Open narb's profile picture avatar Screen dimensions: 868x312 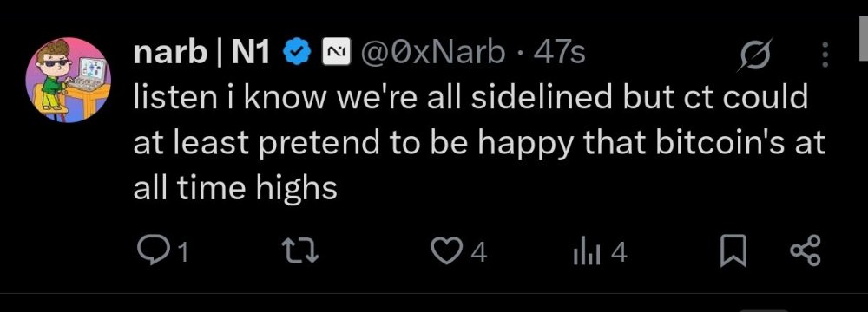pos(68,81)
